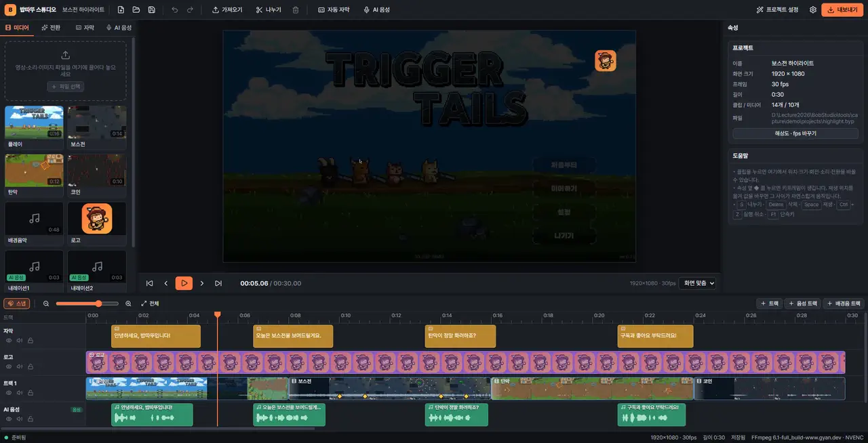Save the project using the floppy disk icon
Image resolution: width=868 pixels, height=443 pixels.
click(151, 10)
